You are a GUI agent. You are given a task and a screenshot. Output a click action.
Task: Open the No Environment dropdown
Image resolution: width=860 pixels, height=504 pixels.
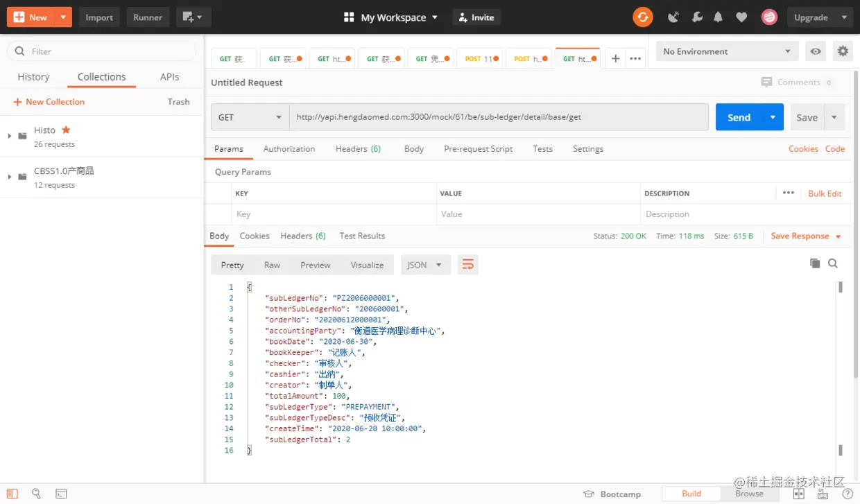coord(727,51)
